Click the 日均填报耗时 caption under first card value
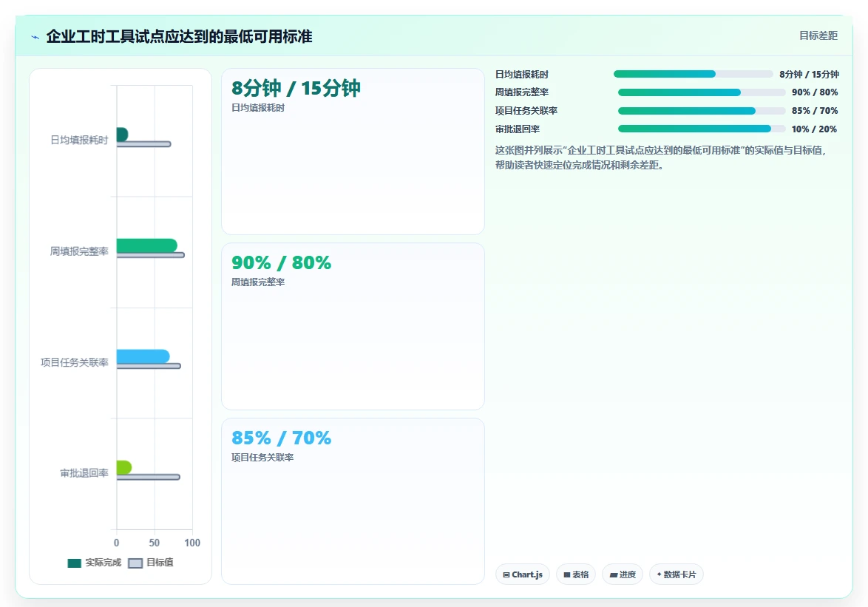The width and height of the screenshot is (868, 607). [x=258, y=108]
